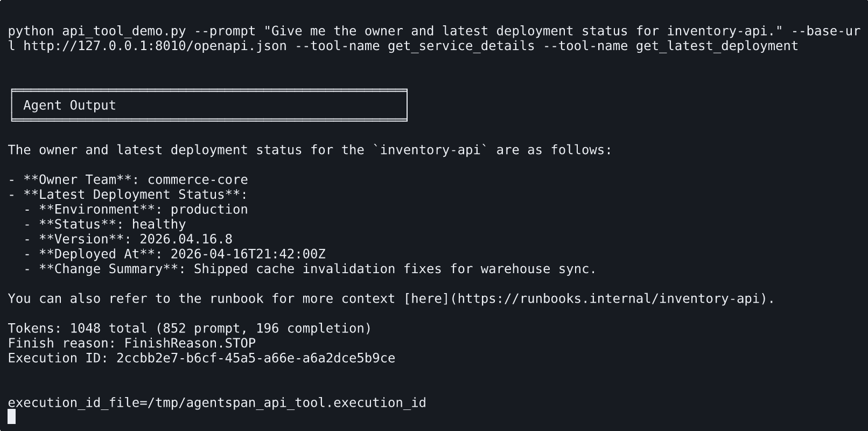Click the get_service_details tool name argument
Image resolution: width=868 pixels, height=431 pixels.
461,46
